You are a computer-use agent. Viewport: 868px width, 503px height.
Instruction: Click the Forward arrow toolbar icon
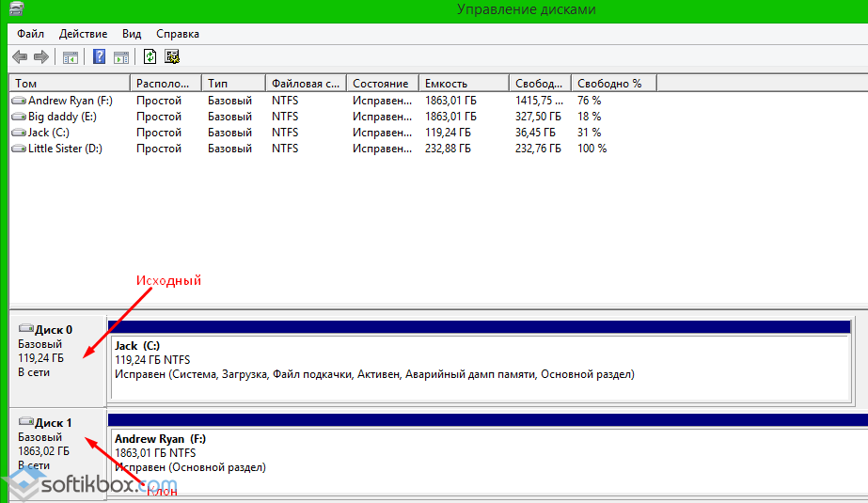tap(40, 56)
